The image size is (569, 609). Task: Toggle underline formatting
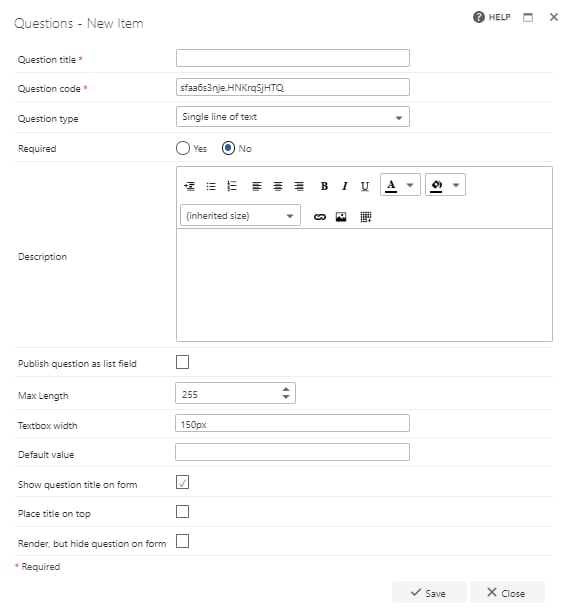(x=365, y=186)
